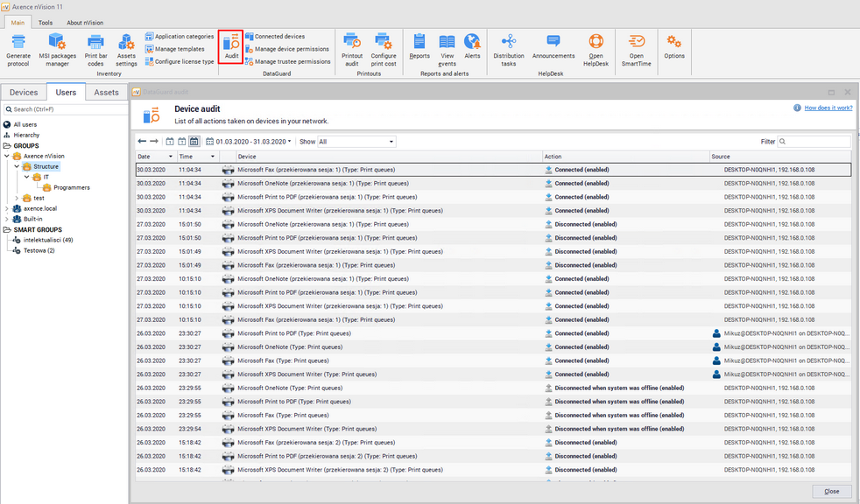
Task: Go back with the left arrow
Action: (x=143, y=141)
